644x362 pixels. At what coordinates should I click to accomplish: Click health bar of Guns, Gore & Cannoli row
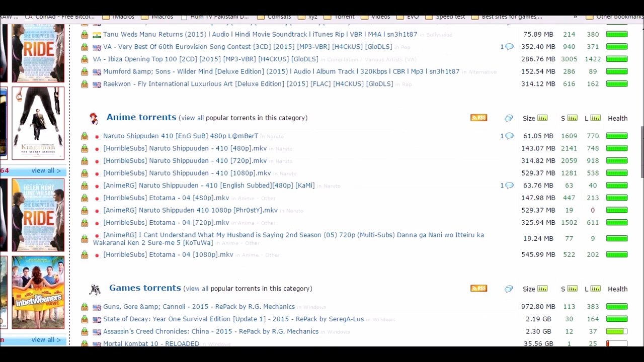pos(617,307)
